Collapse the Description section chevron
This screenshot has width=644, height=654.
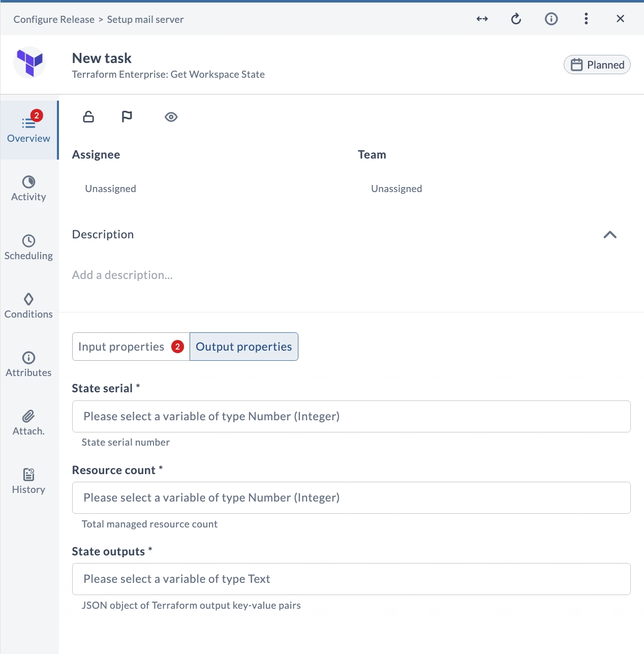[609, 235]
